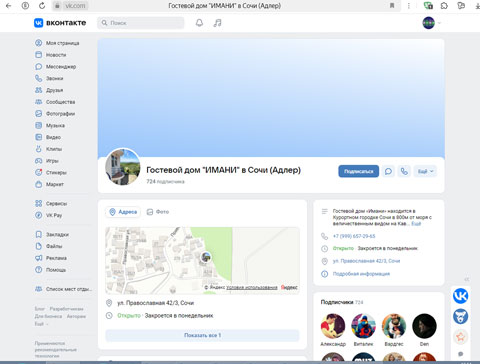Open the music note player icon
This screenshot has width=480, height=364.
(217, 23)
